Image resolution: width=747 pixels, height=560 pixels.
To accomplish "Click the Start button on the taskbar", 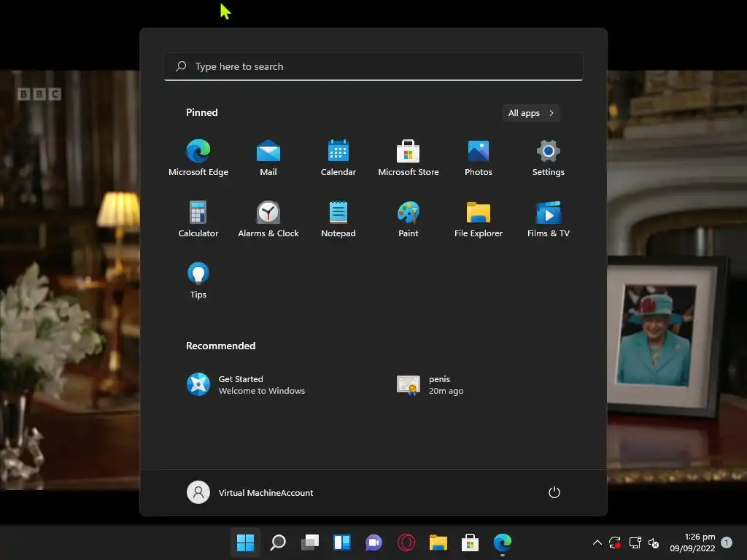I will 245,542.
